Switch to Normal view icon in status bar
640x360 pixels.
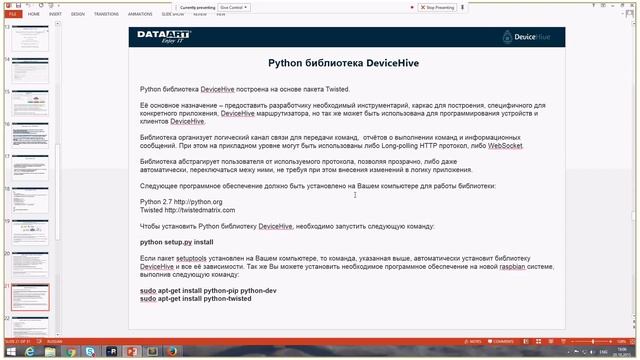[526, 341]
